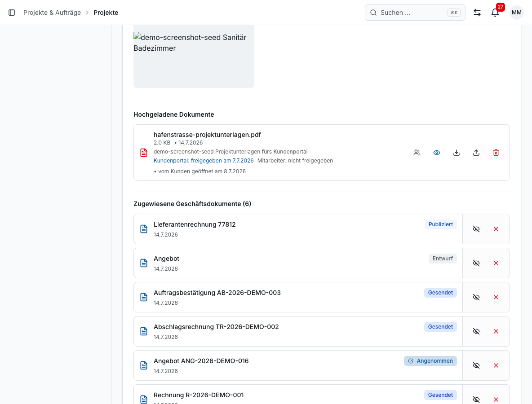The width and height of the screenshot is (532, 404).
Task: Remove Auftragsbestätigung AB-2026-DEMO-003 with red X
Action: pyautogui.click(x=496, y=297)
